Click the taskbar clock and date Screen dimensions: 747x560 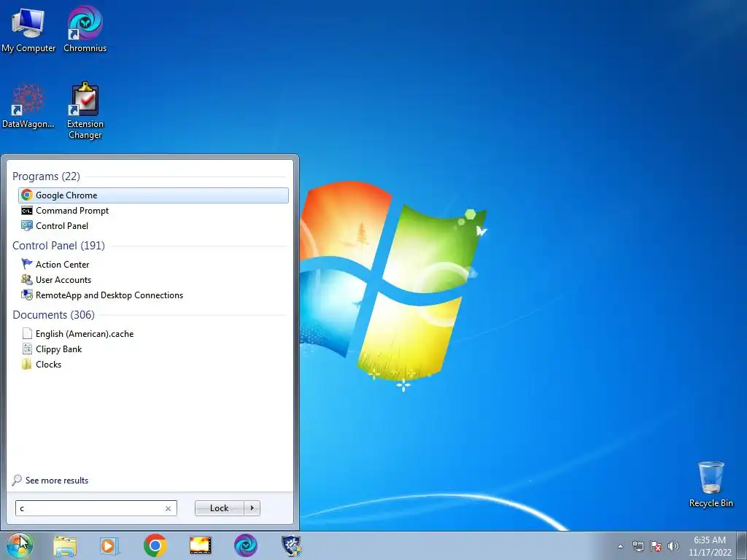[x=710, y=546]
